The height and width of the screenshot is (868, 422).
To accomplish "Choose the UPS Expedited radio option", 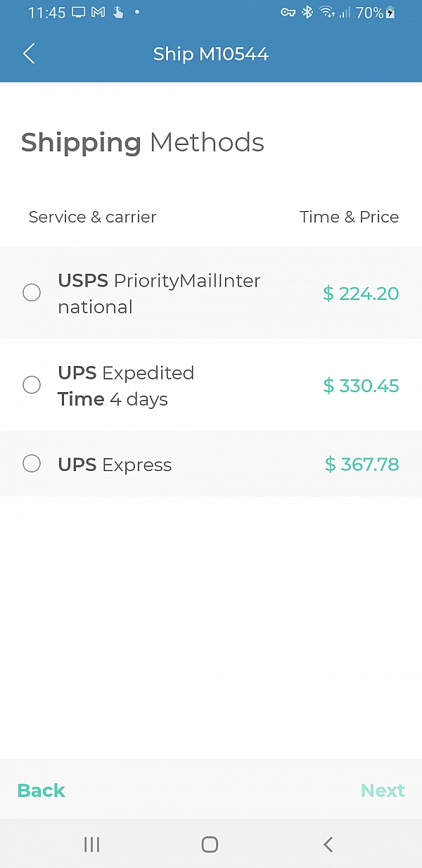I will pos(32,384).
